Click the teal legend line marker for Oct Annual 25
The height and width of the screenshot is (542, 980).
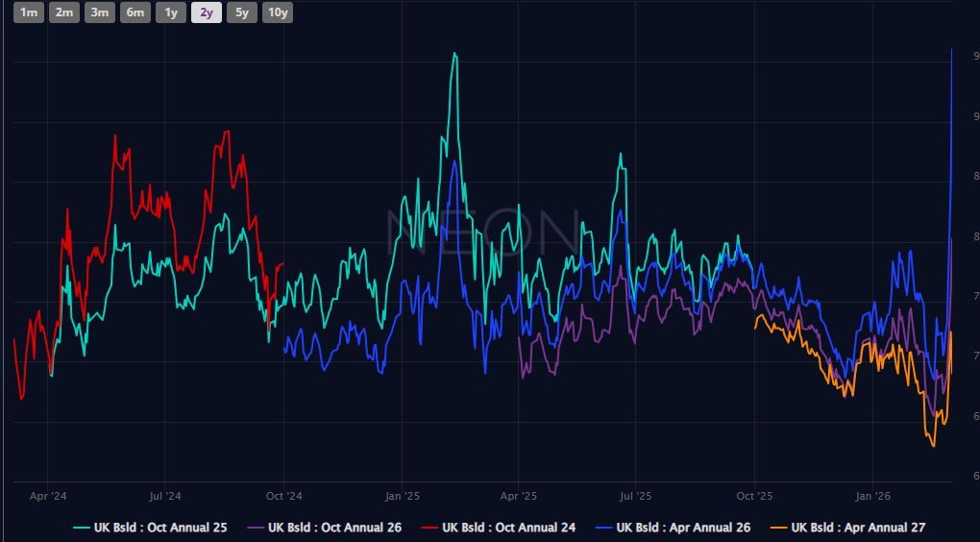pos(82,528)
